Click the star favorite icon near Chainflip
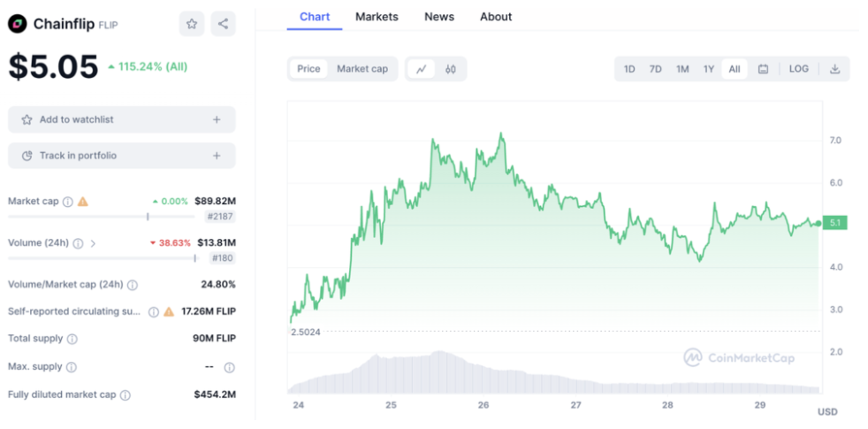 192,24
